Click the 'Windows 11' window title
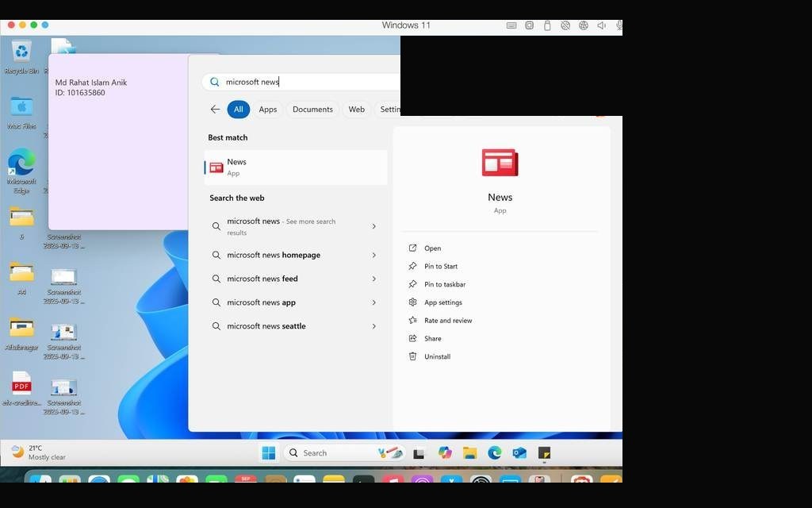Screen dimensions: 812x508 pyautogui.click(x=406, y=25)
